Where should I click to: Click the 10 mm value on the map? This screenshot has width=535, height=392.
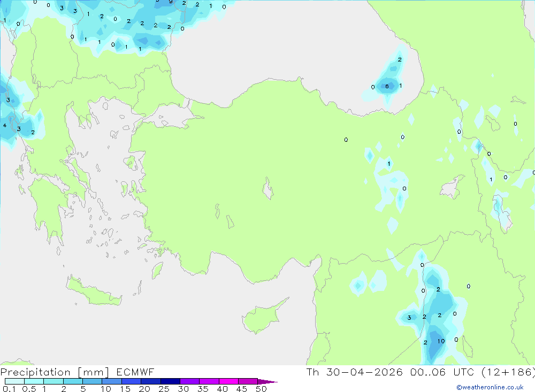[x=441, y=341]
